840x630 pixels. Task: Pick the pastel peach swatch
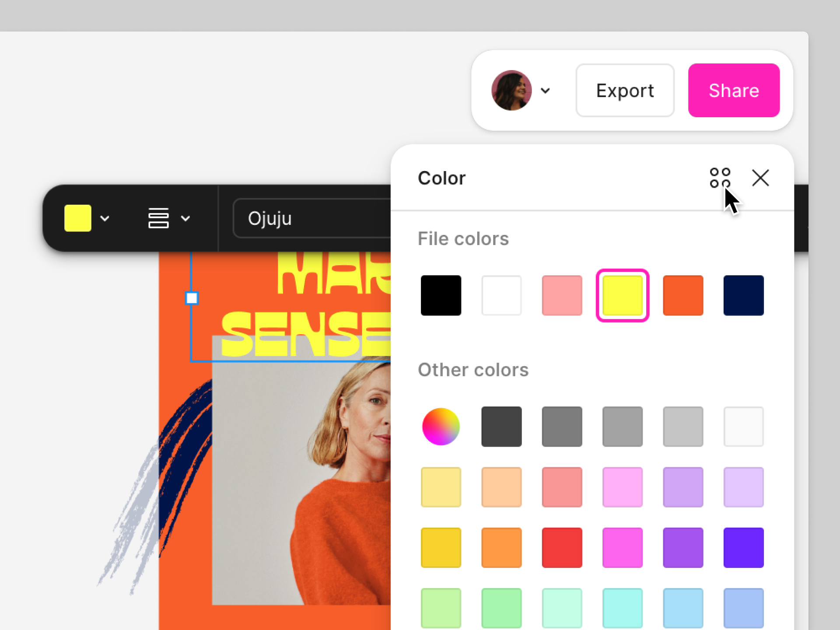(501, 487)
